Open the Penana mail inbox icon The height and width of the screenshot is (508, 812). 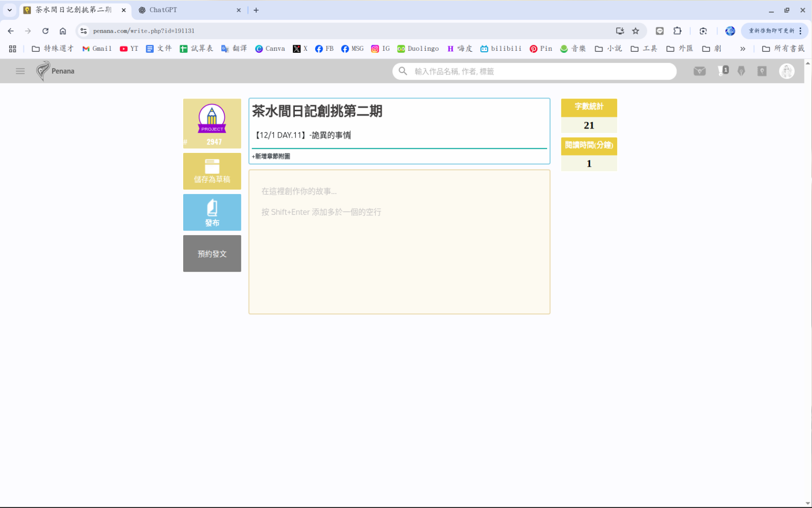click(x=699, y=71)
